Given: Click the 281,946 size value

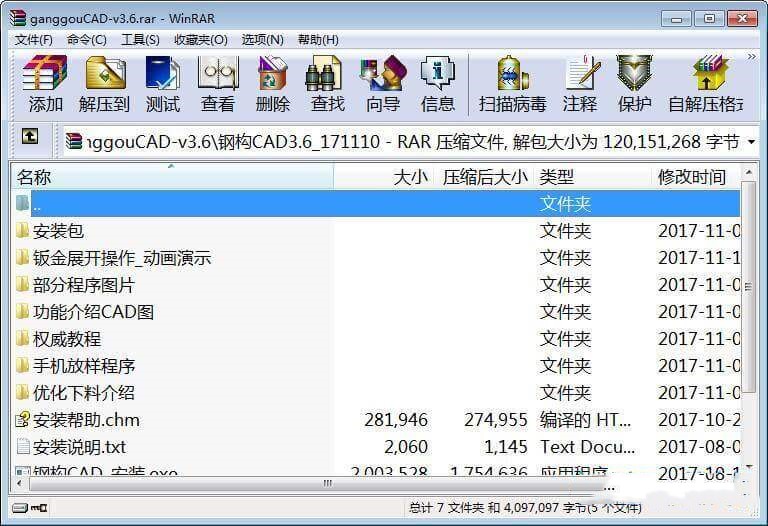Looking at the screenshot, I should 396,420.
